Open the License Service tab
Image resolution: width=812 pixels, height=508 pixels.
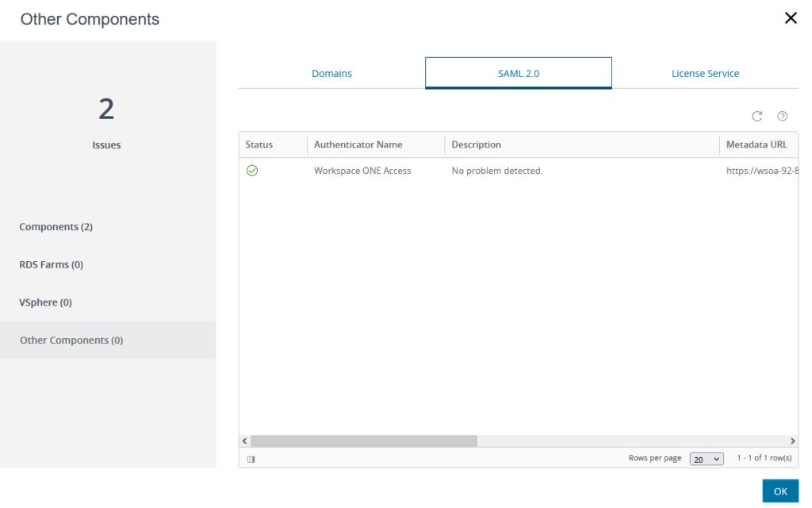tap(705, 73)
